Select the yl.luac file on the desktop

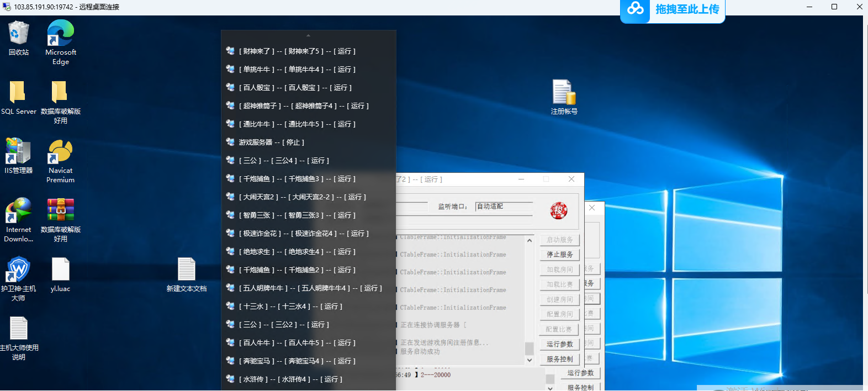tap(60, 270)
